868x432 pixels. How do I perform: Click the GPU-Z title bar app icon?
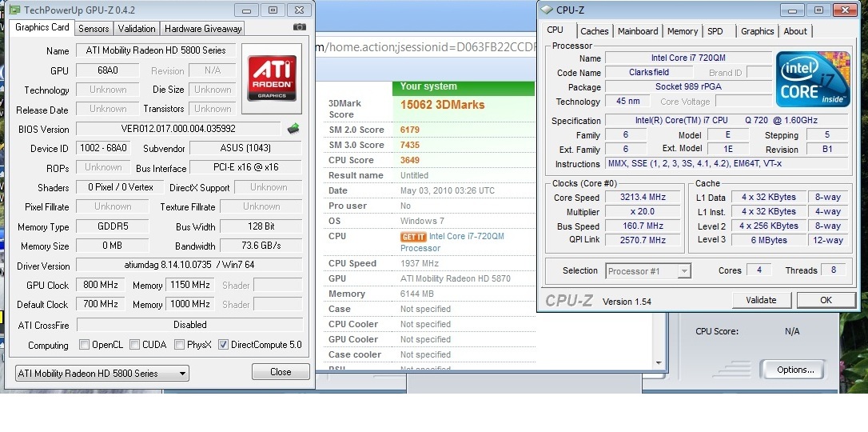click(x=15, y=10)
